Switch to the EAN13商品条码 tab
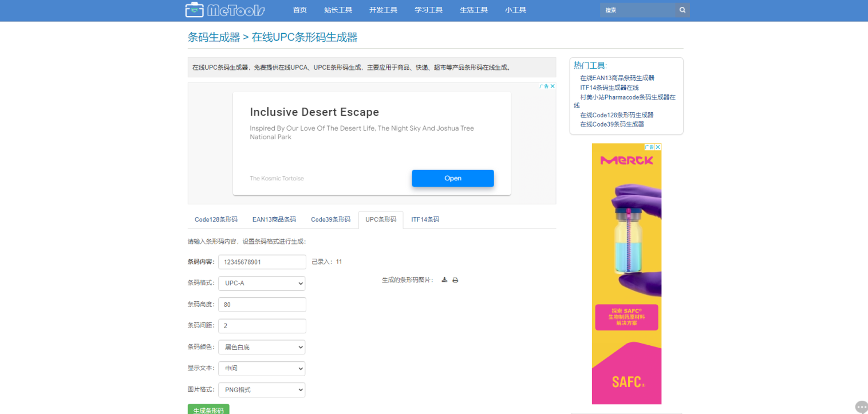868x414 pixels. point(274,219)
